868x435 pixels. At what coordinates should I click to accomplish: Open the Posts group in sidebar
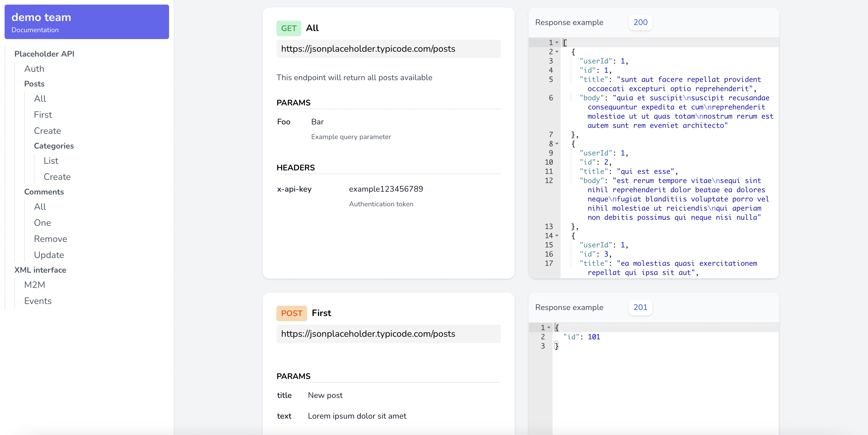click(34, 84)
